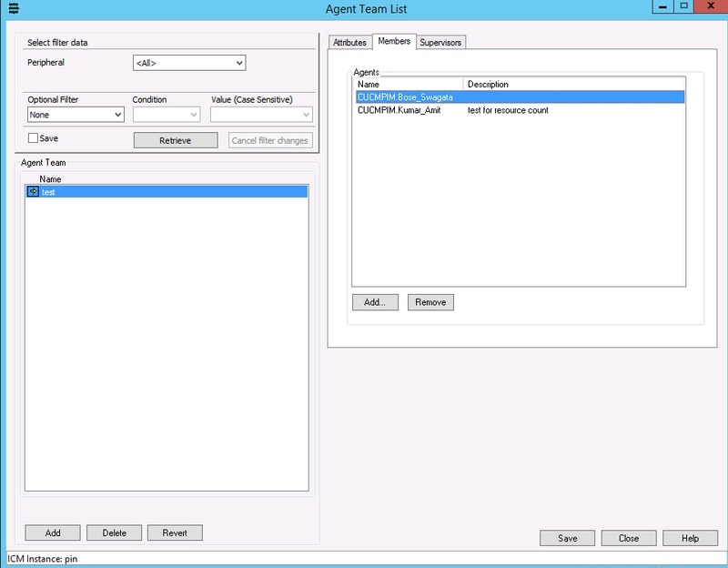
Task: Switch to the Attributes tab
Action: pos(349,42)
